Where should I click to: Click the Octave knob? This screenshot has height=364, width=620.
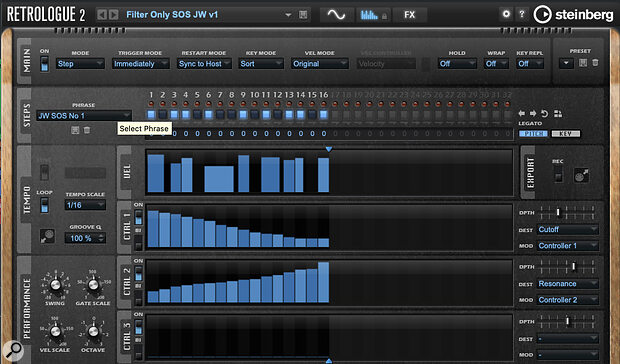pos(93,331)
